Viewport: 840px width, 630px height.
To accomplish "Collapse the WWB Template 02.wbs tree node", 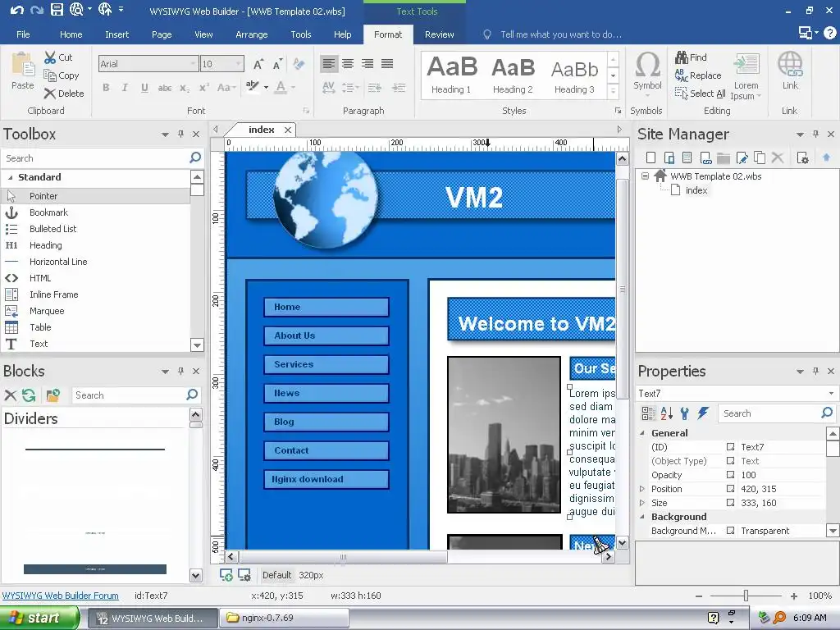I will tap(645, 176).
